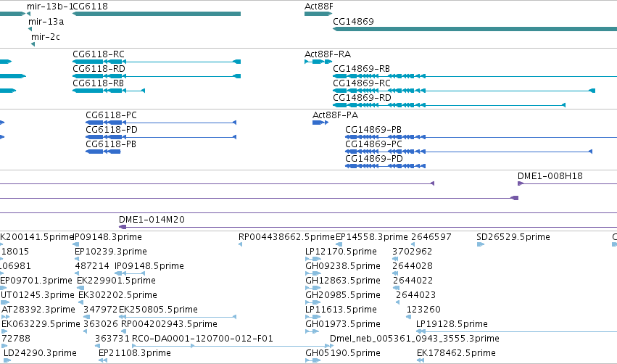Select EST LD24290.3prime
The image size is (617, 364).
point(40,353)
